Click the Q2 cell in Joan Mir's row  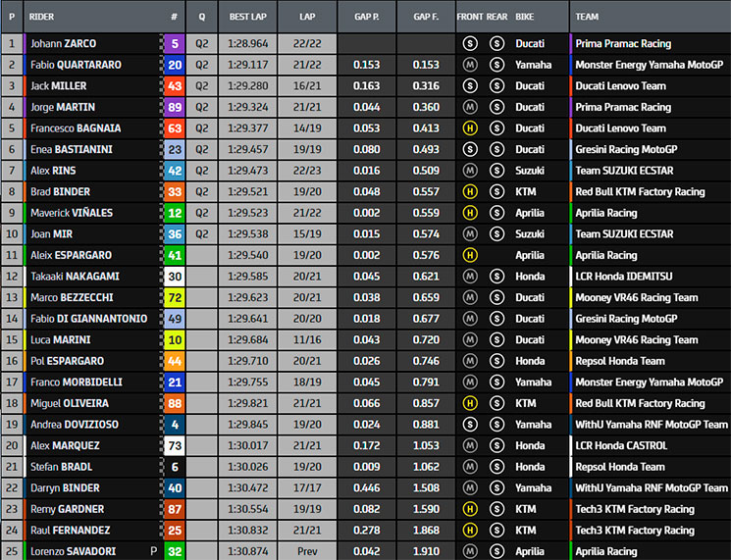[x=202, y=234]
